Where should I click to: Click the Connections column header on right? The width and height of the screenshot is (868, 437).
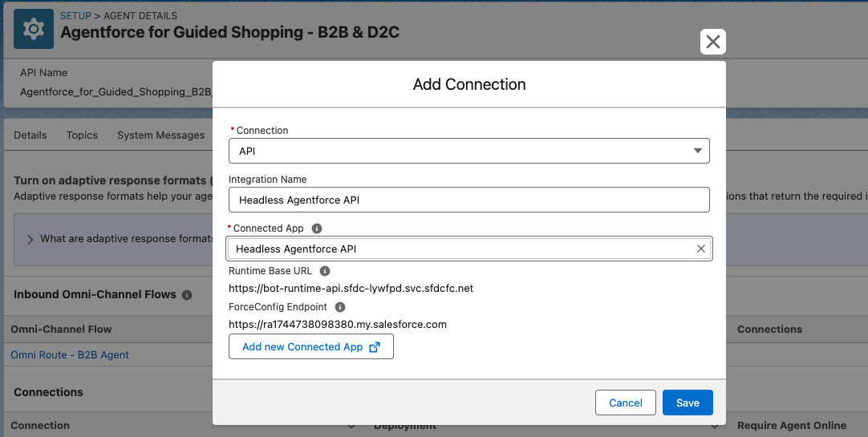769,329
